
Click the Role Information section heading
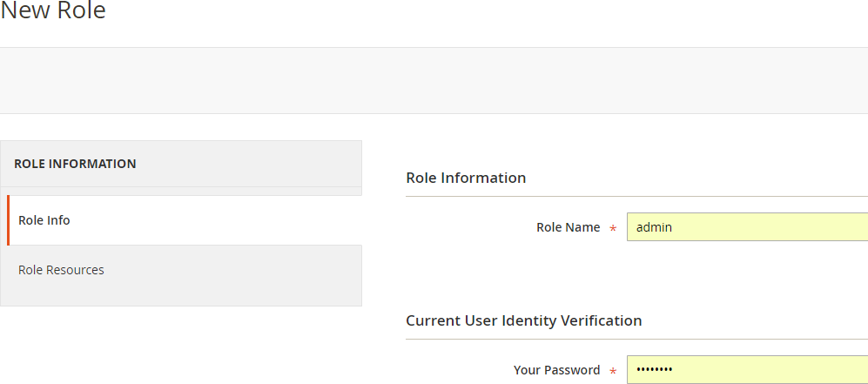466,178
